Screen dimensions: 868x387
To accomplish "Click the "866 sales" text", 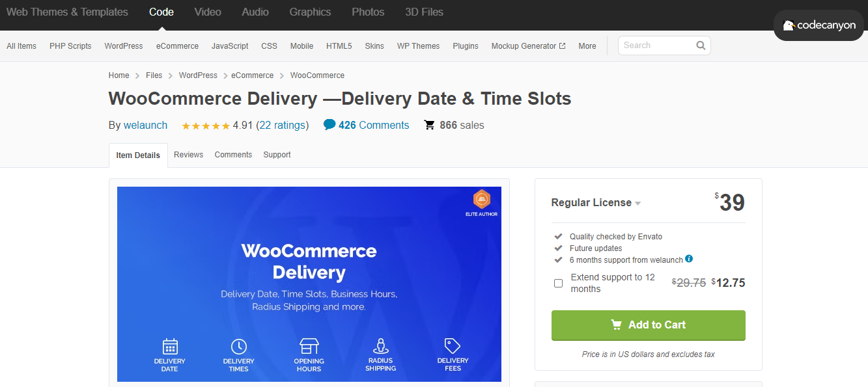I will (x=462, y=126).
